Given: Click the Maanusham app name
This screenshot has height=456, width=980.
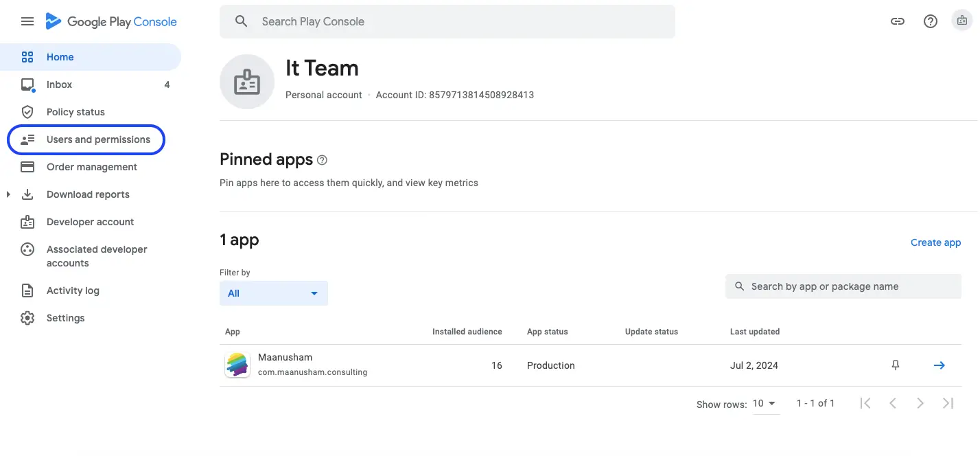Looking at the screenshot, I should [x=285, y=357].
